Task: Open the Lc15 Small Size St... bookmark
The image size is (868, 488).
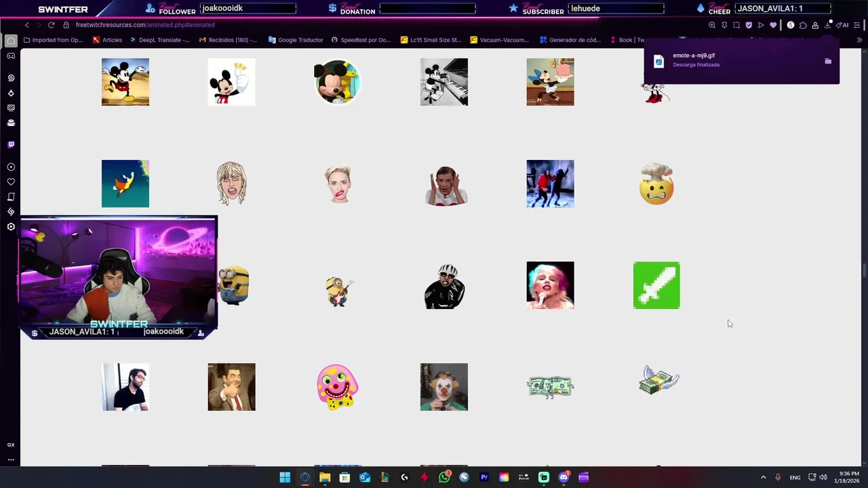Action: [431, 40]
